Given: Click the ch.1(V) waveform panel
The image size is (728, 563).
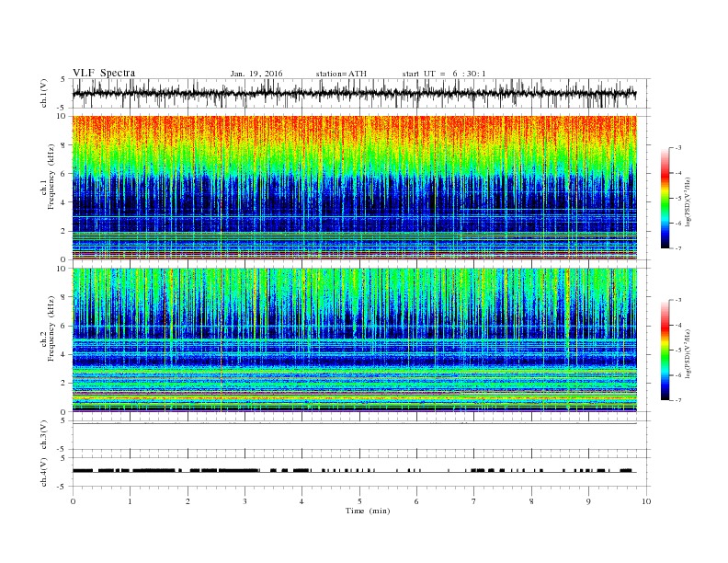Looking at the screenshot, I should [361, 93].
